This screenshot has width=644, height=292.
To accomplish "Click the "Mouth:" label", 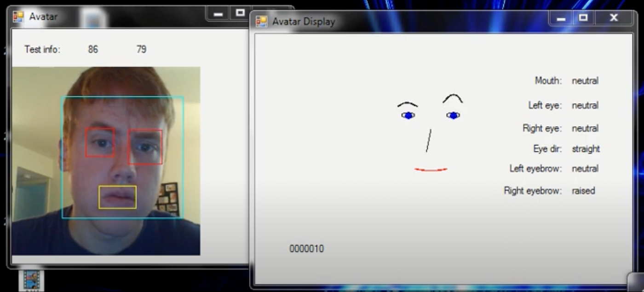I will click(548, 81).
